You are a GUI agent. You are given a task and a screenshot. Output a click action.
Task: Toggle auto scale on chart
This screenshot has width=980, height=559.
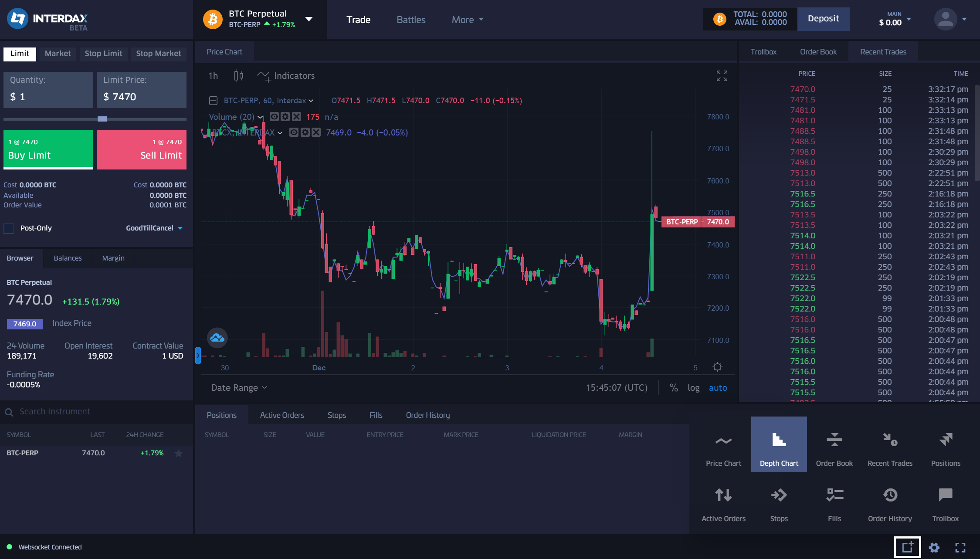coord(718,388)
